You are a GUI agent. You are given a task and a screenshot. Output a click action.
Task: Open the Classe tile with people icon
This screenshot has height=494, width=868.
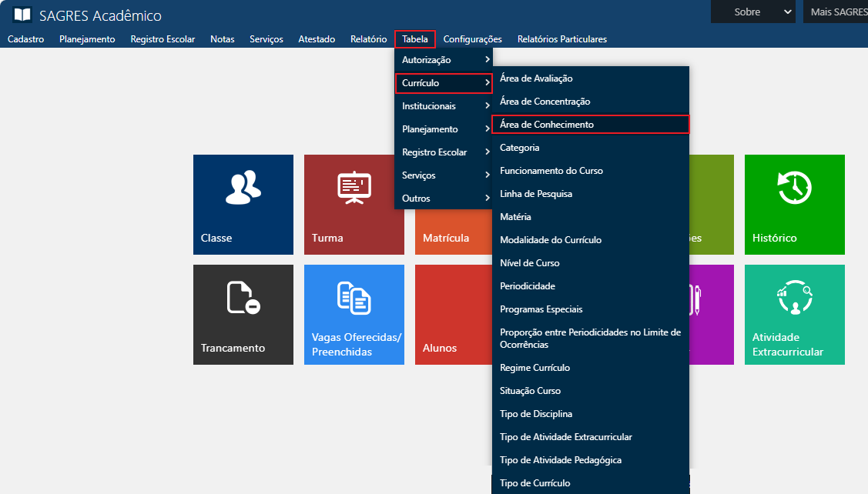point(243,204)
